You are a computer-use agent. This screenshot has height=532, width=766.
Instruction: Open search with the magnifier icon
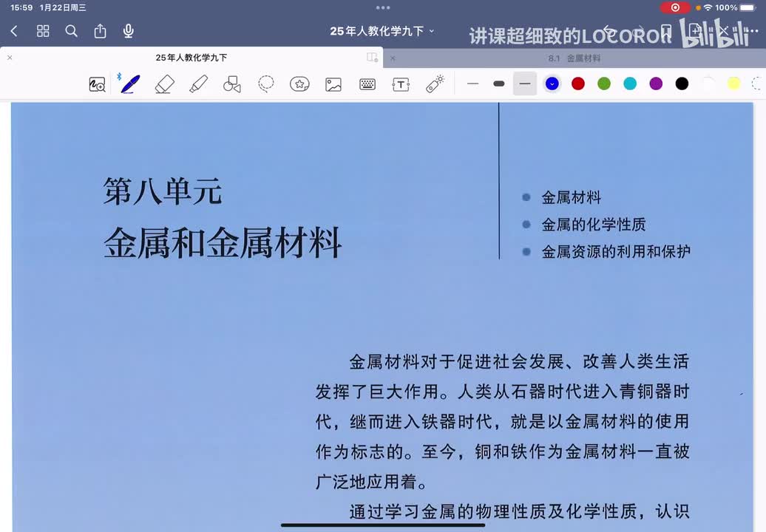point(71,31)
